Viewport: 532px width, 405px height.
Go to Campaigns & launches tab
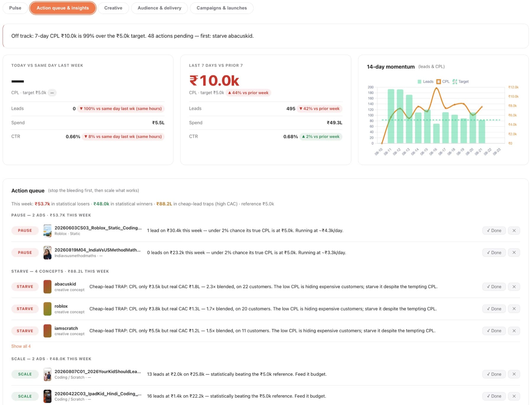[222, 8]
